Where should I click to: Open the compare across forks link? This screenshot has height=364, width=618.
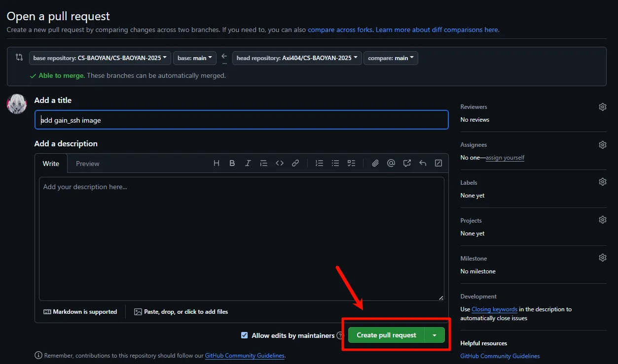click(340, 30)
